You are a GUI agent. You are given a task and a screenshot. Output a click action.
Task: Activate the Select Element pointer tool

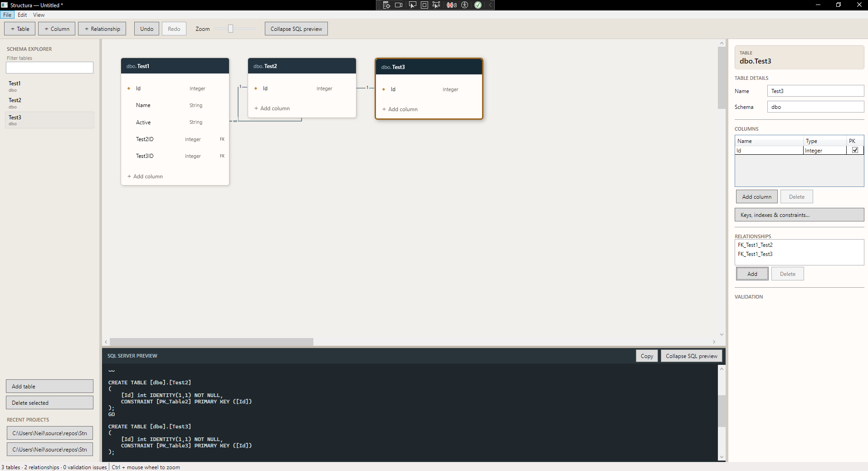coord(412,5)
